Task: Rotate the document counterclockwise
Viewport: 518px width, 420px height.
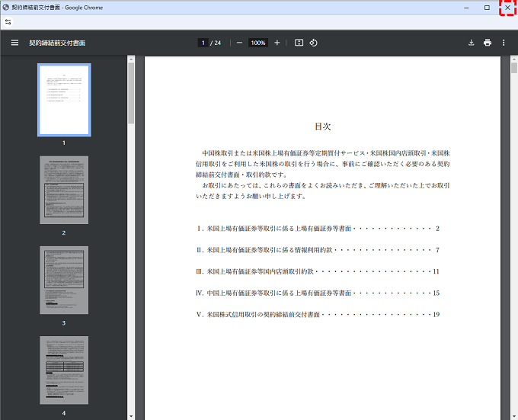Action: pos(314,43)
